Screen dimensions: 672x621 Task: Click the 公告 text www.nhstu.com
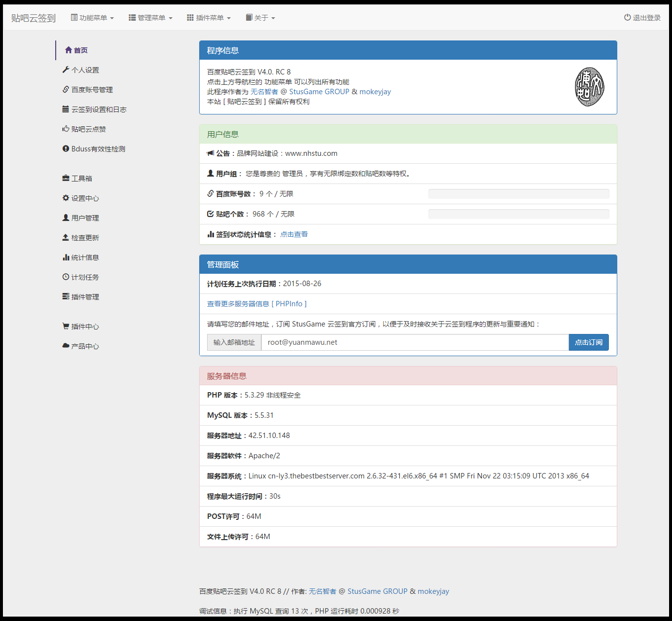pyautogui.click(x=312, y=153)
